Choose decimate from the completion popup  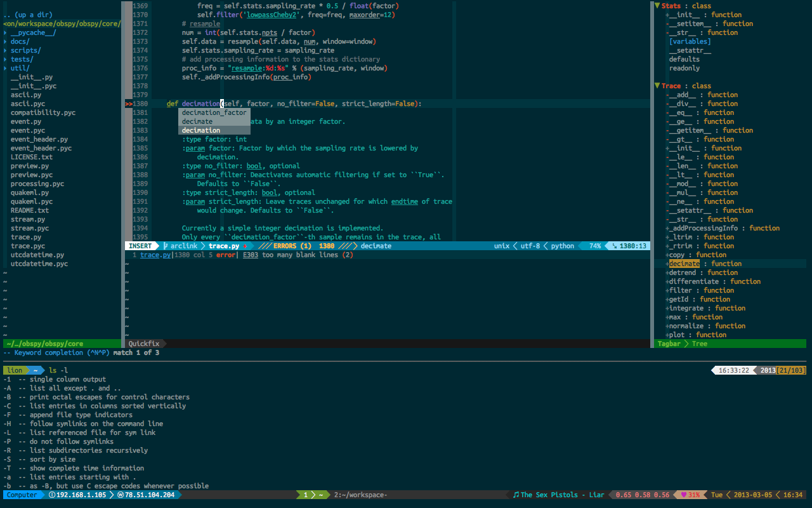coord(214,121)
